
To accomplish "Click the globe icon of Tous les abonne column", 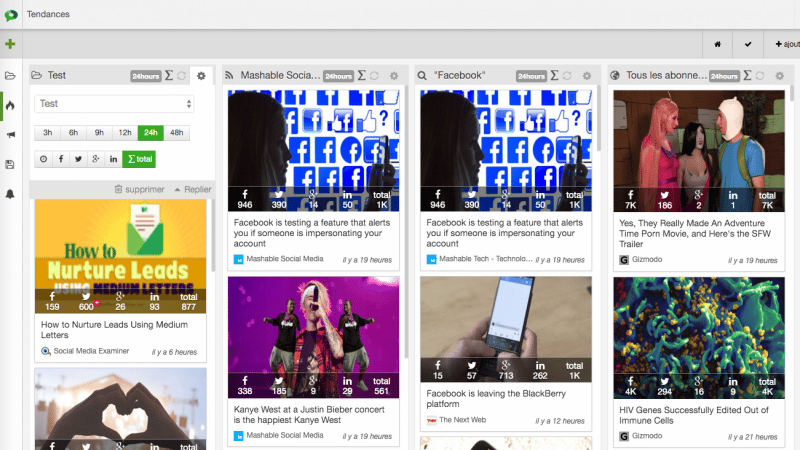I will tap(615, 76).
